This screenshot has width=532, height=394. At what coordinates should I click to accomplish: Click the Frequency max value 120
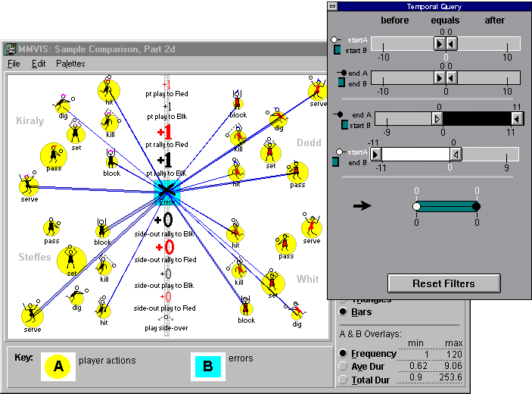coord(454,355)
